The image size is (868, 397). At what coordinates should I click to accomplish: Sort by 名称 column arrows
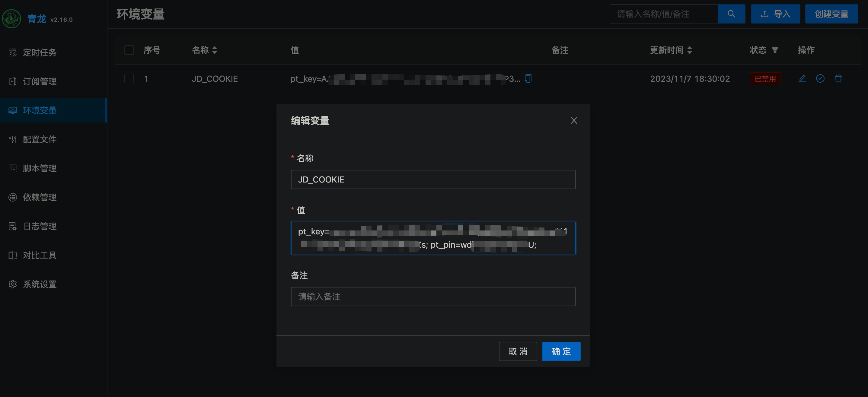point(215,50)
